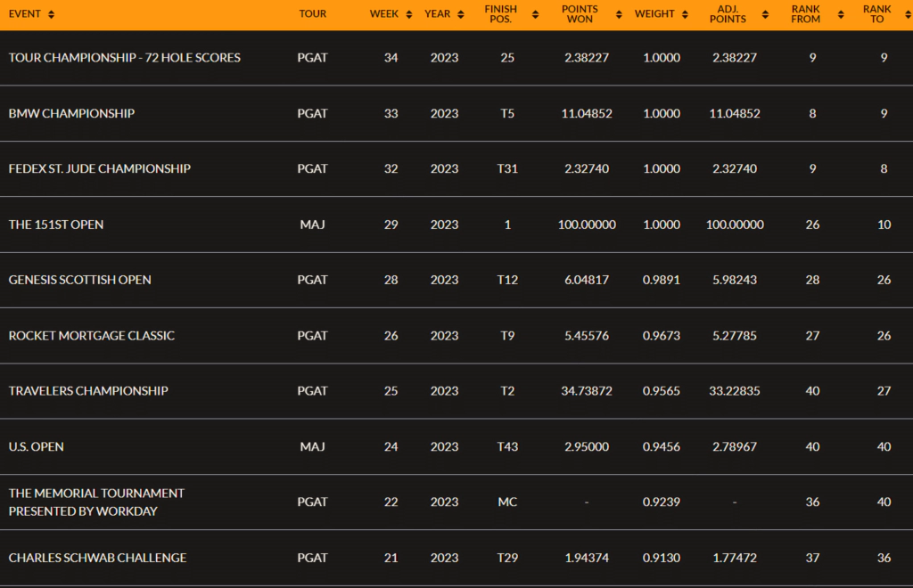Open Rocket Mortgage Classic event
913x588 pixels.
tap(92, 336)
